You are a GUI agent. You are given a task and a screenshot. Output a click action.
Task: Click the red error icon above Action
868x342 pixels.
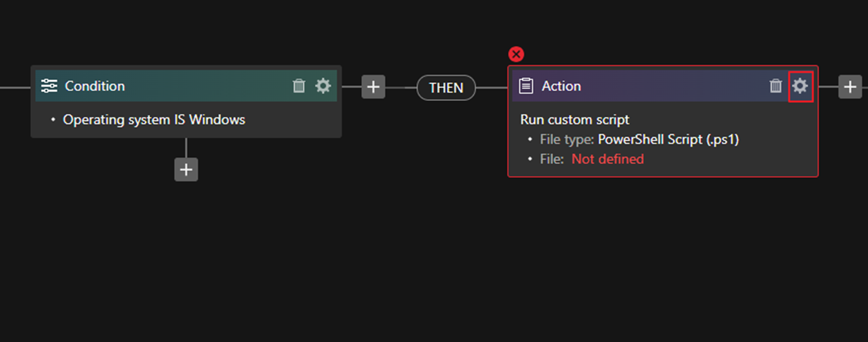tap(516, 54)
